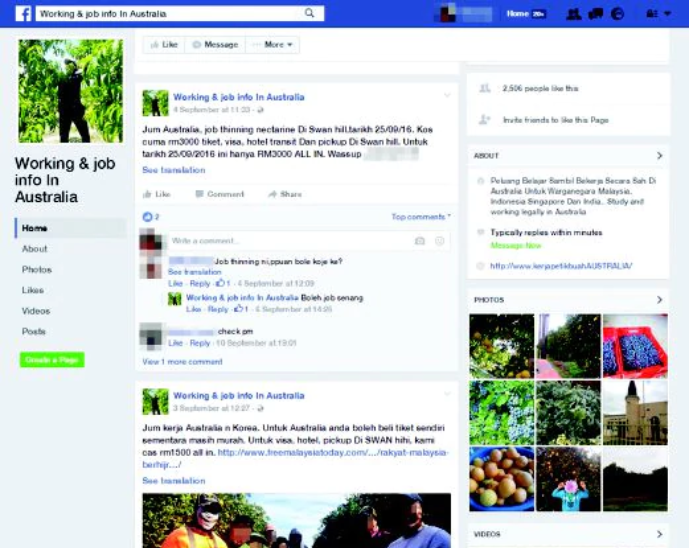
Task: Open the kerjapetikbuahAUSTRALIA website link
Action: [x=561, y=266]
